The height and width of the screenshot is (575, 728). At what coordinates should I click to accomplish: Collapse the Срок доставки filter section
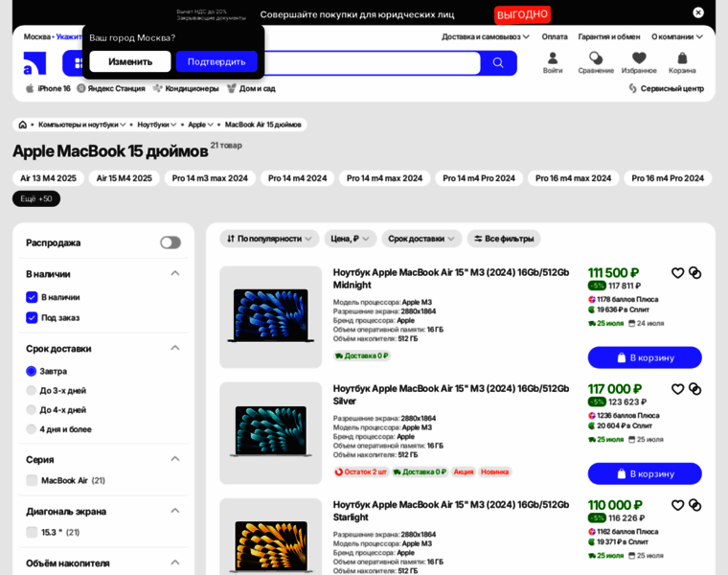tap(175, 348)
